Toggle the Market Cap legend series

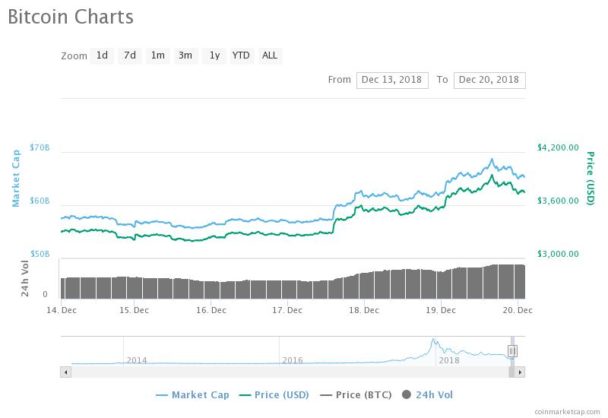pyautogui.click(x=192, y=395)
